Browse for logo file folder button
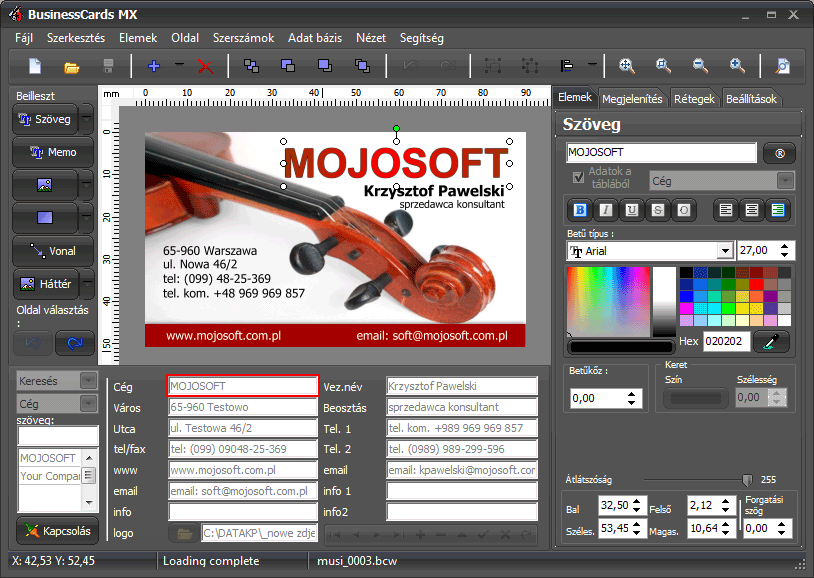The image size is (814, 578). 184,533
